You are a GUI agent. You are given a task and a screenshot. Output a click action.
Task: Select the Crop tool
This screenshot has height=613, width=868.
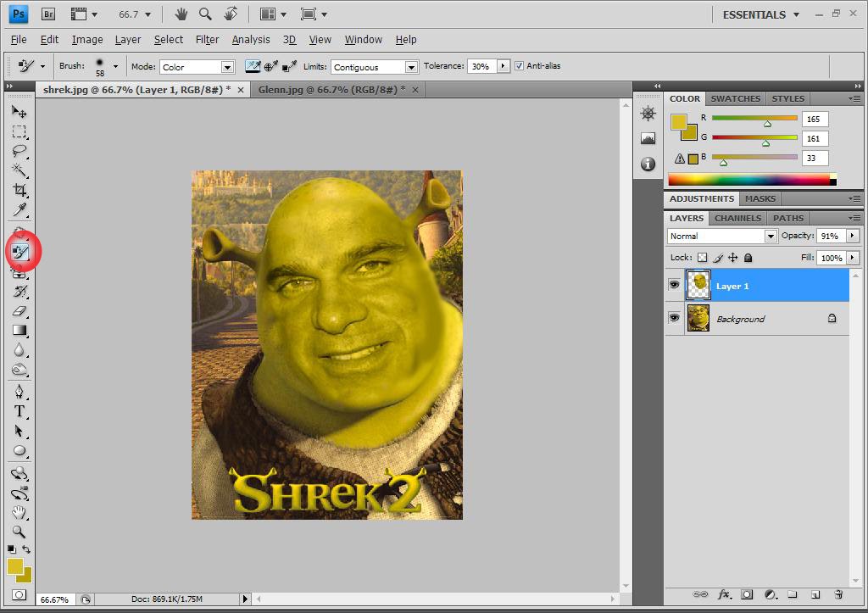(19, 190)
